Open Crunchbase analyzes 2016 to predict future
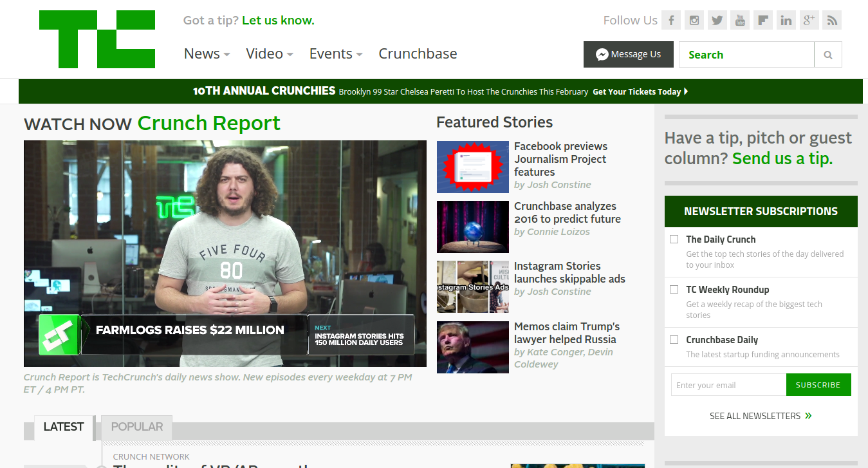The width and height of the screenshot is (868, 468). coord(568,212)
